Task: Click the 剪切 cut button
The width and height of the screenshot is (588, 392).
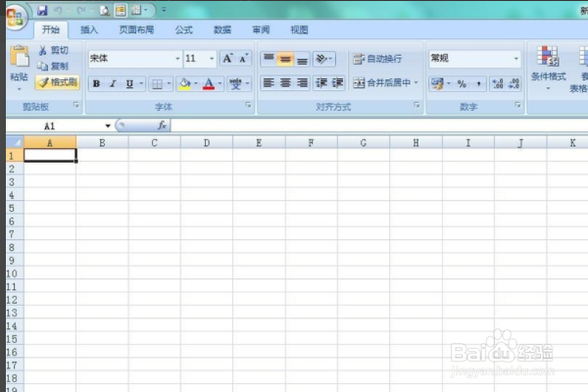Action: pos(54,50)
